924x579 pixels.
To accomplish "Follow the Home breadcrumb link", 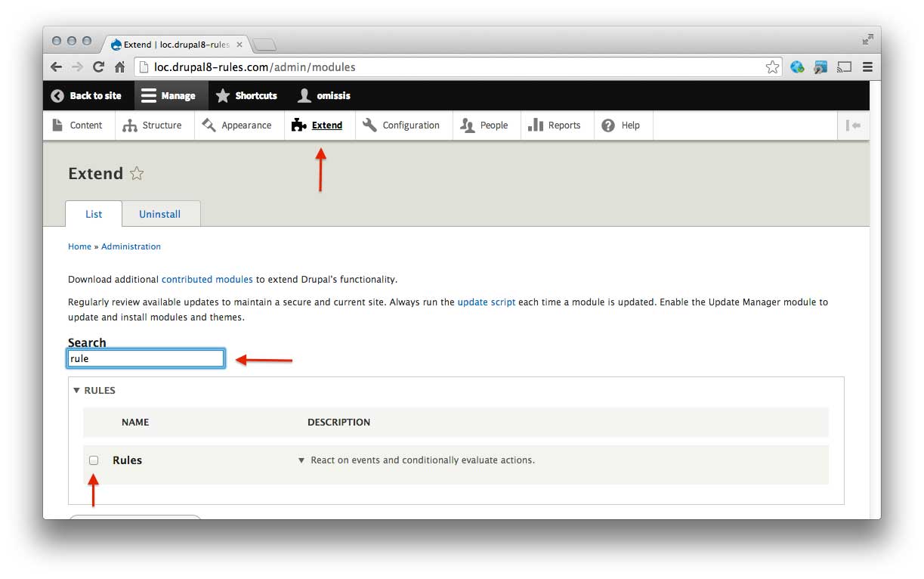I will point(79,246).
